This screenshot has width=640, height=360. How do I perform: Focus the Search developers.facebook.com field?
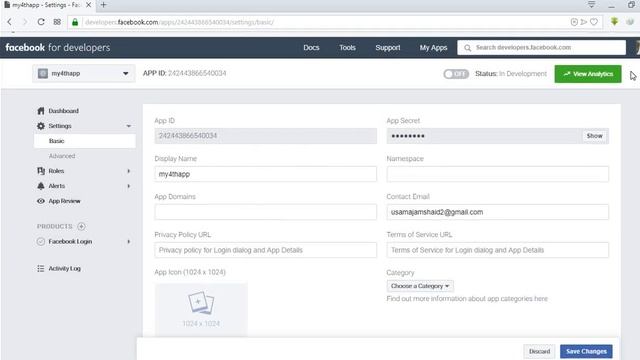(x=541, y=47)
